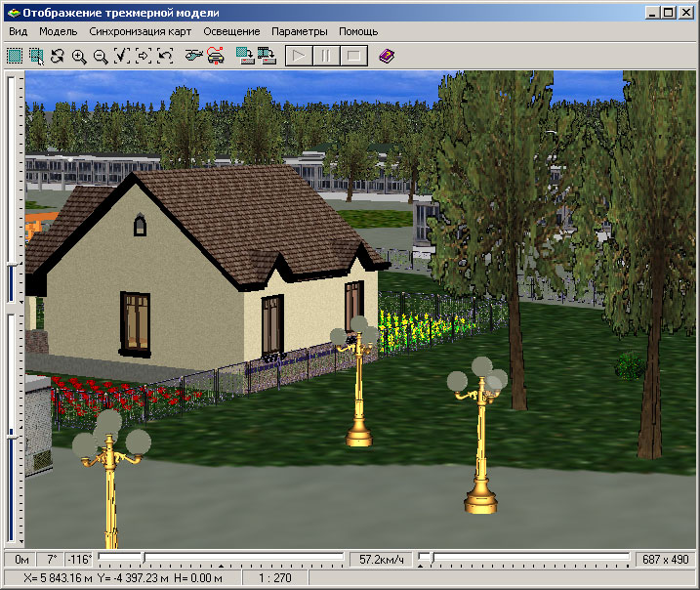Zoom out with the magnifier minus icon
Screen dimensions: 700x590
101,57
